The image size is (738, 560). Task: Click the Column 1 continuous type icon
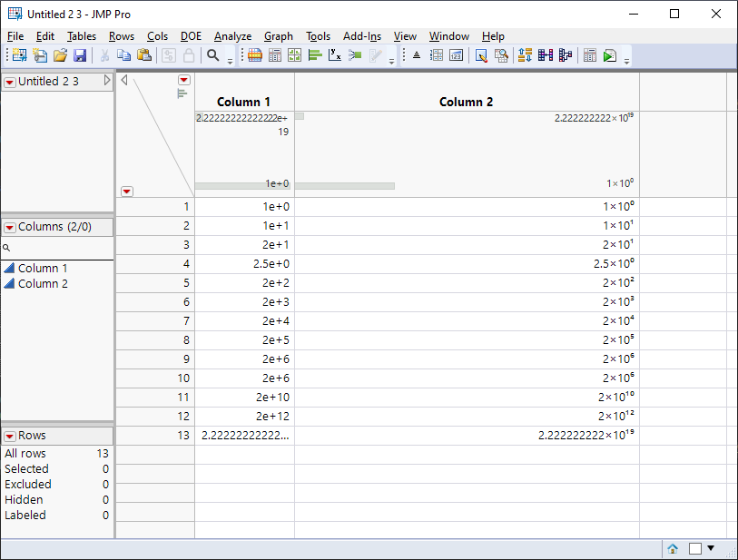9,269
